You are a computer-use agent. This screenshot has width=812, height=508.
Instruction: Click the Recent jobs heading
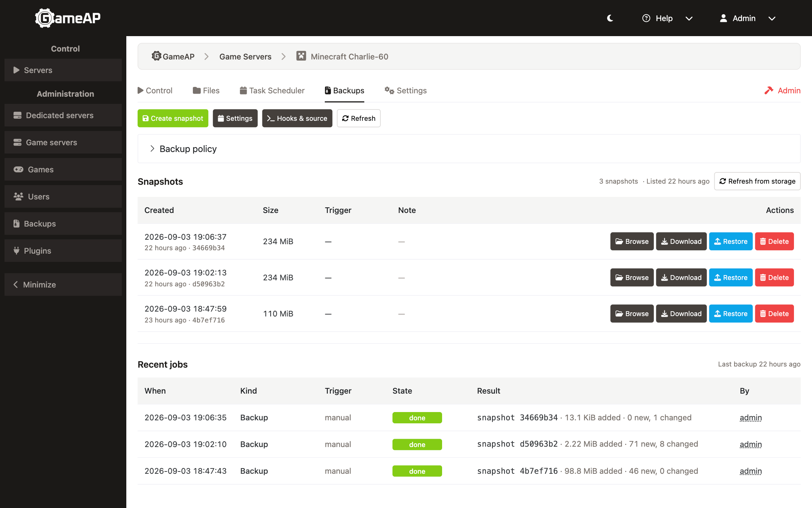[x=162, y=365]
